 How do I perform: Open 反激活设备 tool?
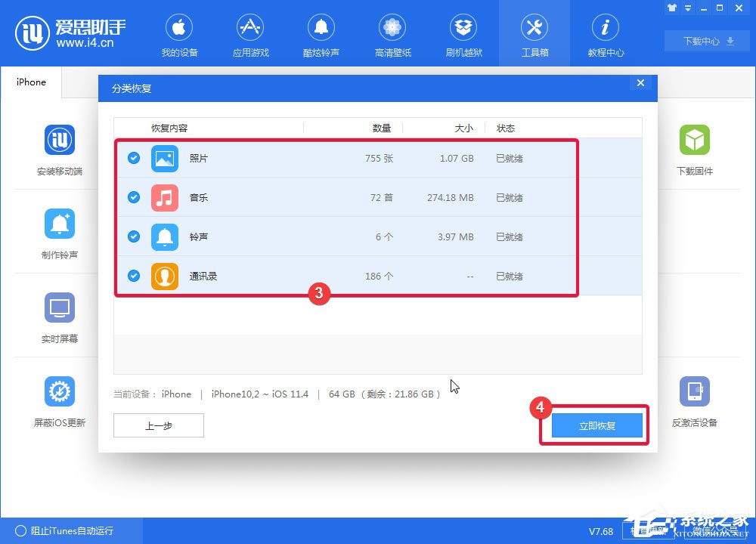(x=694, y=401)
